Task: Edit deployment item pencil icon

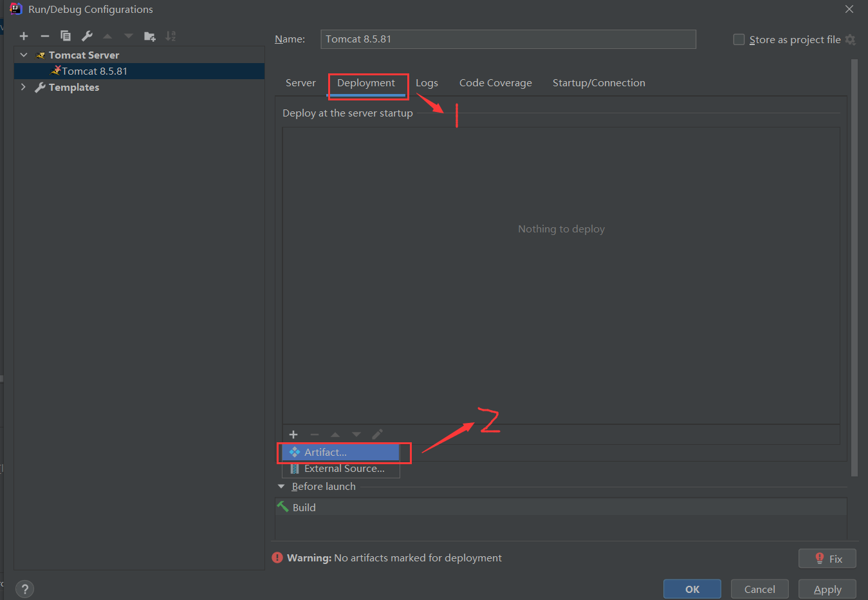Action: tap(378, 435)
